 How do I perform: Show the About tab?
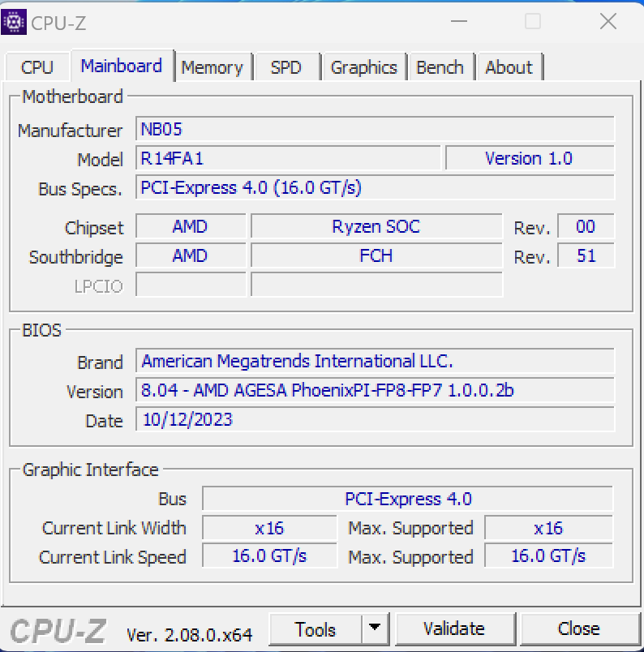[509, 67]
